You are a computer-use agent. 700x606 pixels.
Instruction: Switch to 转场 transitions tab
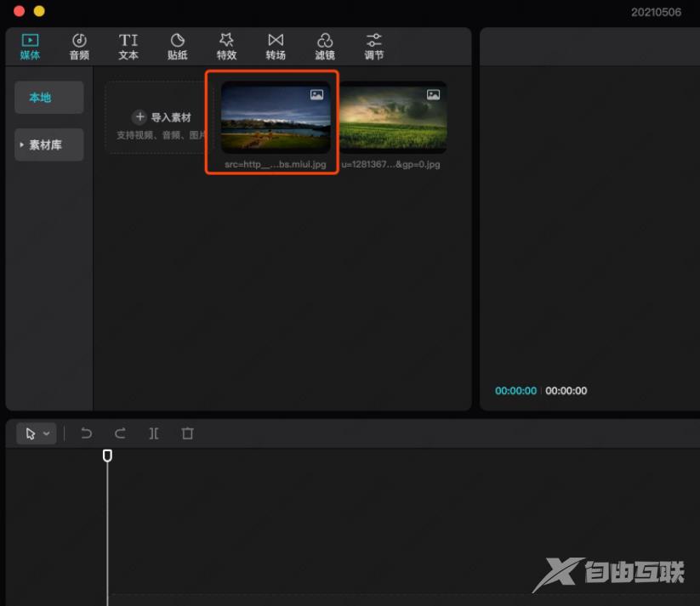(276, 47)
